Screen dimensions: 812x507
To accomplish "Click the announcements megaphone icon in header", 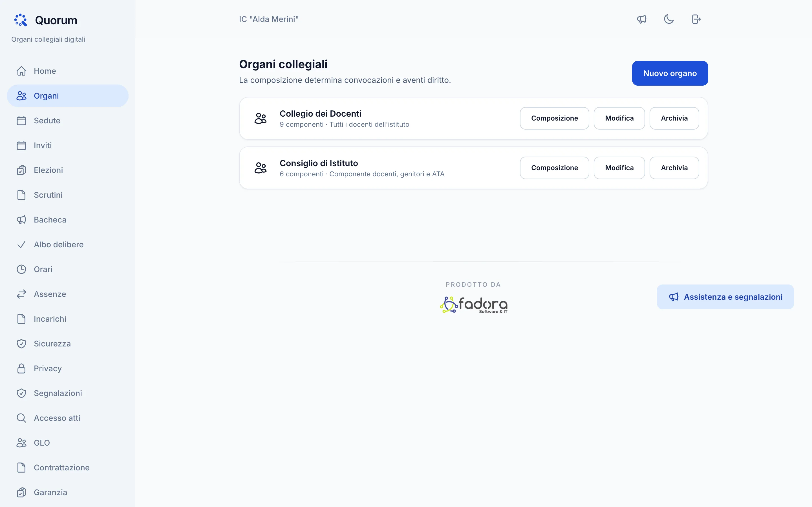I will 641,19.
